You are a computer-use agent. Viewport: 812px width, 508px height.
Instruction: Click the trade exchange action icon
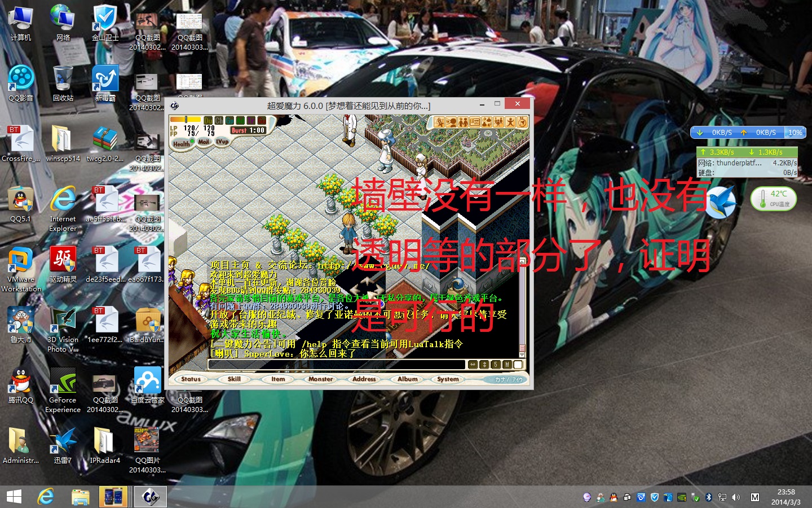[x=487, y=122]
